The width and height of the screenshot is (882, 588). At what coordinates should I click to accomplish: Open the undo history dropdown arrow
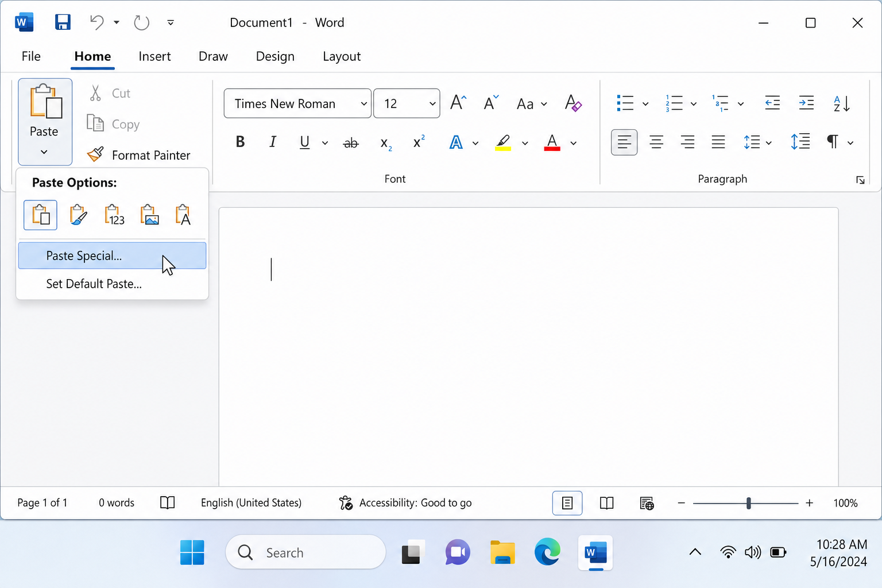(117, 22)
